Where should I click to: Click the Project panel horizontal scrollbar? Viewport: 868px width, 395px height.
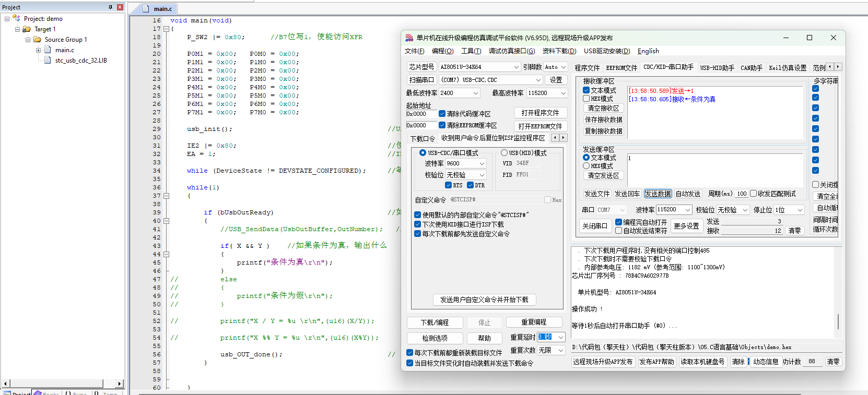63,384
